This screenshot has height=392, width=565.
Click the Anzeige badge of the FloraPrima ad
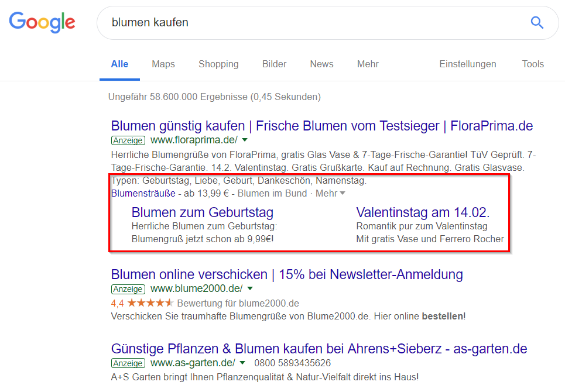pos(128,140)
